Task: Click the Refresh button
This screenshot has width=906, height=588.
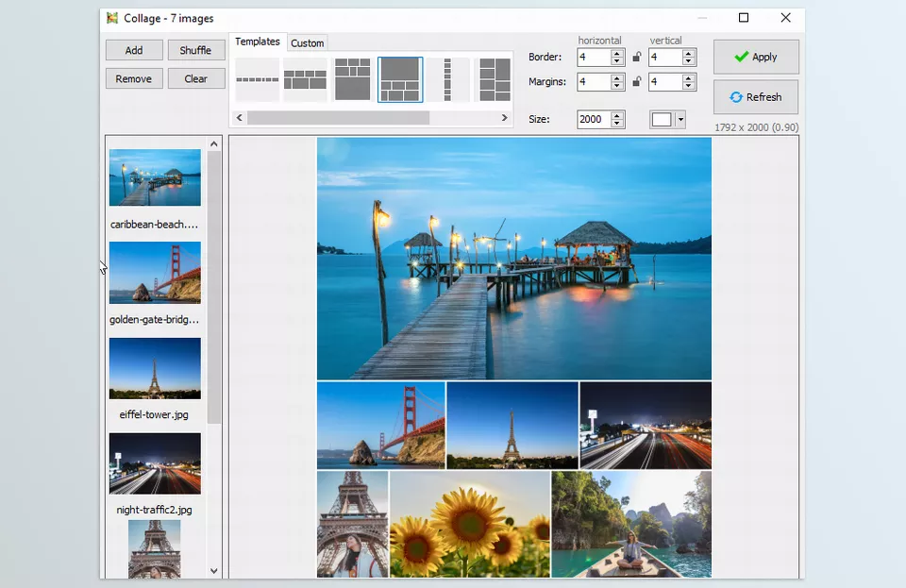Action: pos(755,97)
